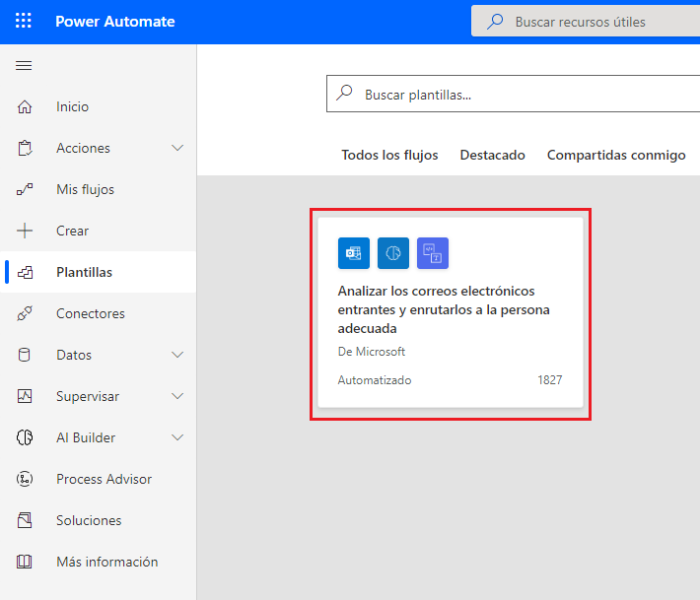Screen dimensions: 700x600
Task: Click the Soluciones icon
Action: point(25,520)
